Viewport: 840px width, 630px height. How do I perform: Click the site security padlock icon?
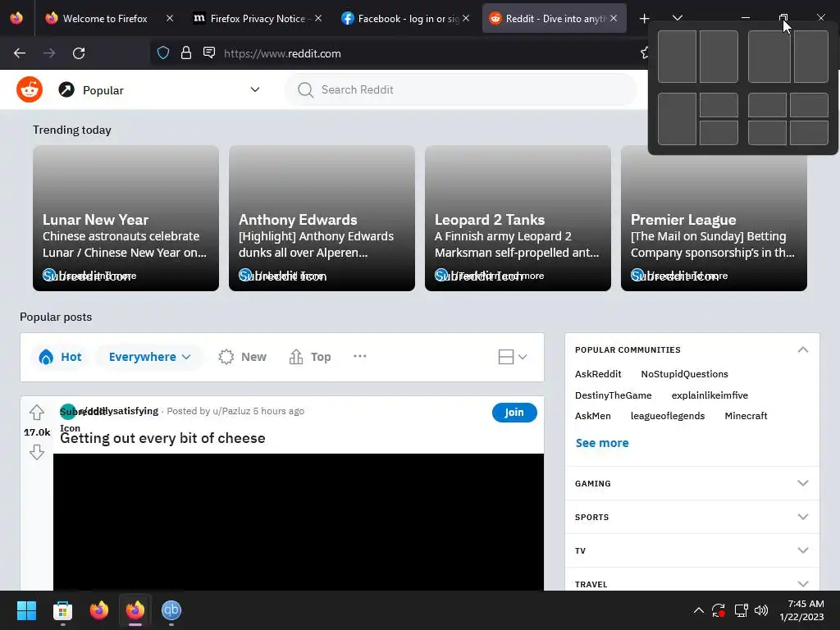[186, 53]
